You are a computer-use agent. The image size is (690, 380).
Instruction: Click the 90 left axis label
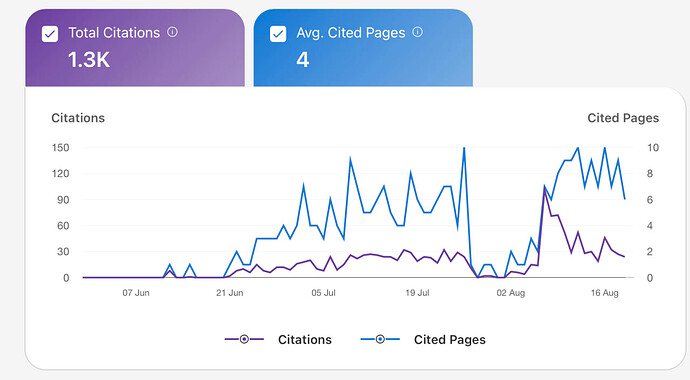click(x=63, y=200)
